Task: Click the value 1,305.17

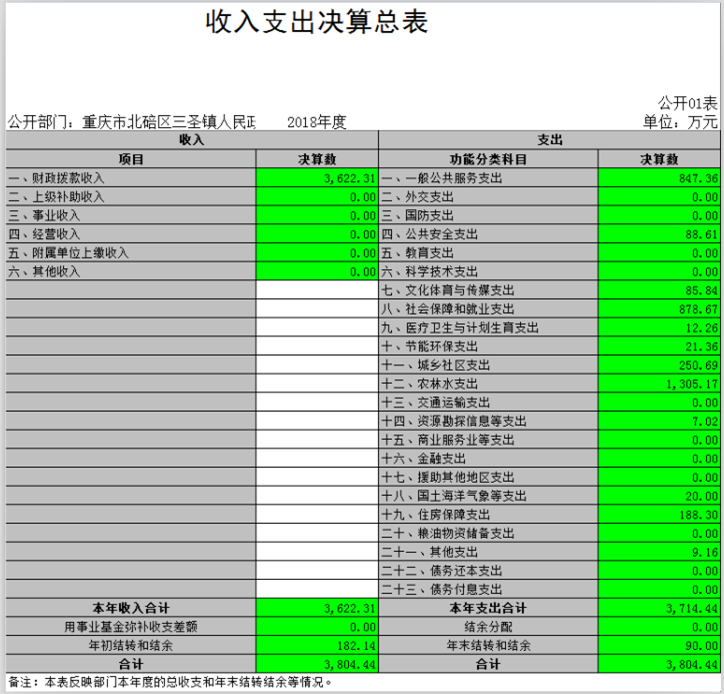Action: point(692,384)
